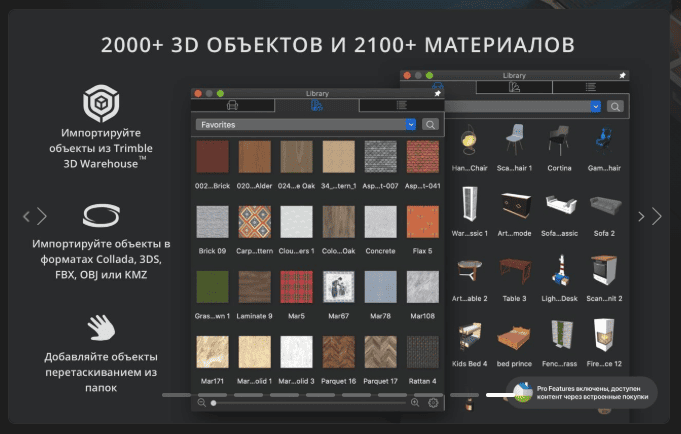Select the Carp...ttern material
The image size is (681, 434).
click(255, 222)
